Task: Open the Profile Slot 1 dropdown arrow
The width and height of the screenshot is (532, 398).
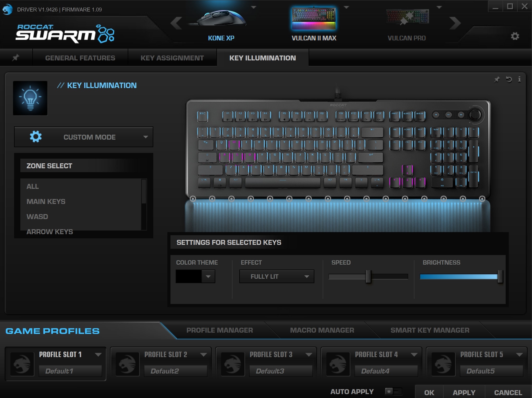Action: coord(98,355)
